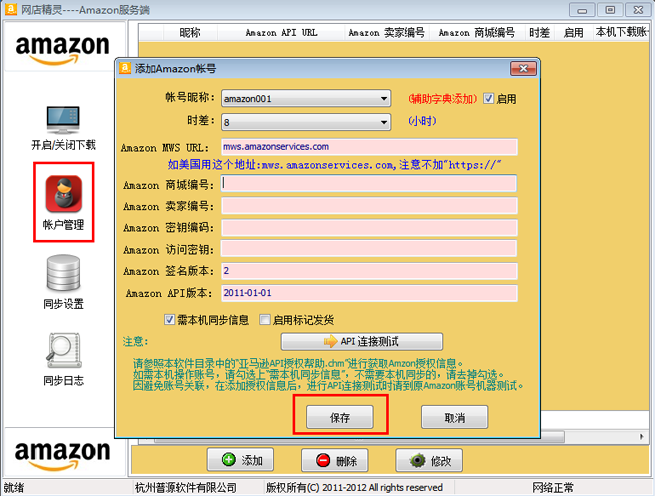Click the 辅助字典添加 red link text
The image size is (655, 496).
pyautogui.click(x=443, y=99)
